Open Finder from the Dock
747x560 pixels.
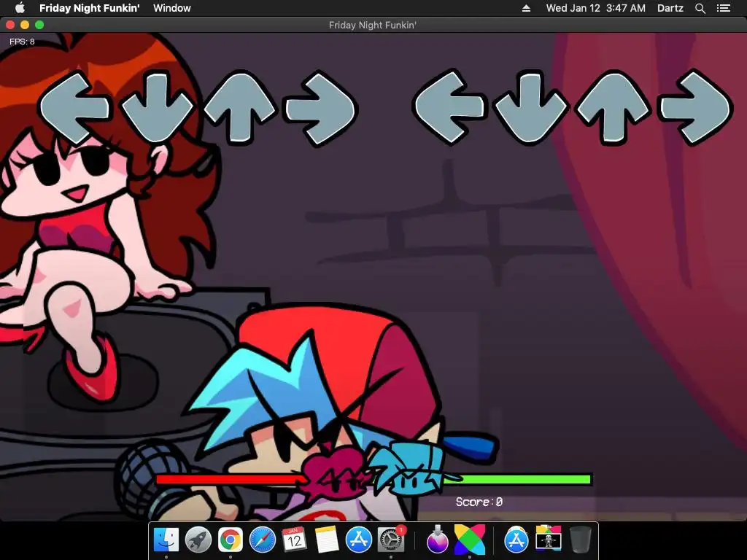[166, 540]
